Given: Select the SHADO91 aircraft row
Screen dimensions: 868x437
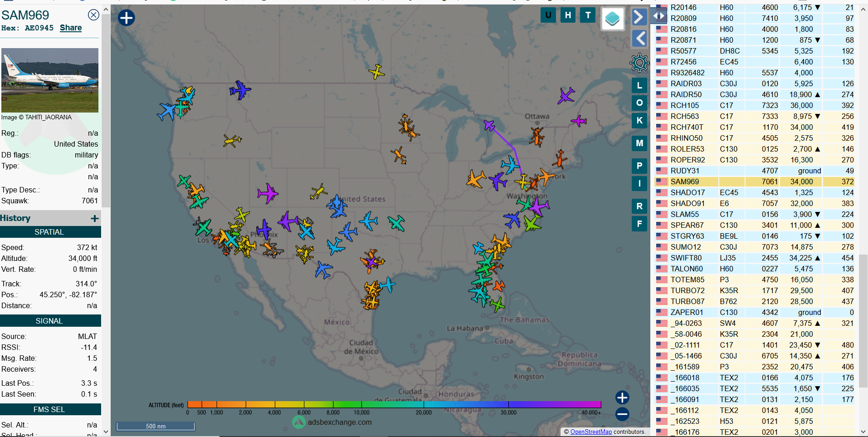Looking at the screenshot, I should (755, 203).
